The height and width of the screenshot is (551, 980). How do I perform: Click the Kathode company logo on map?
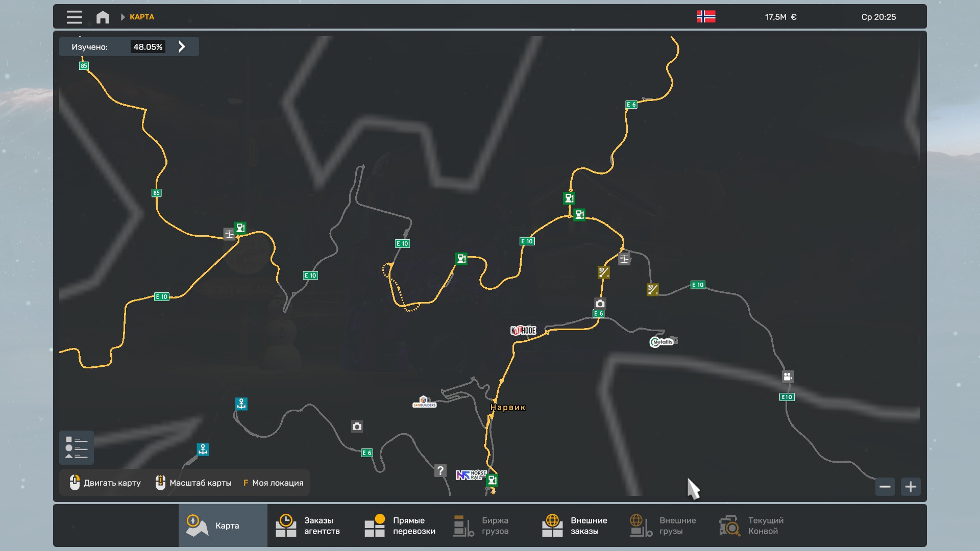(523, 331)
